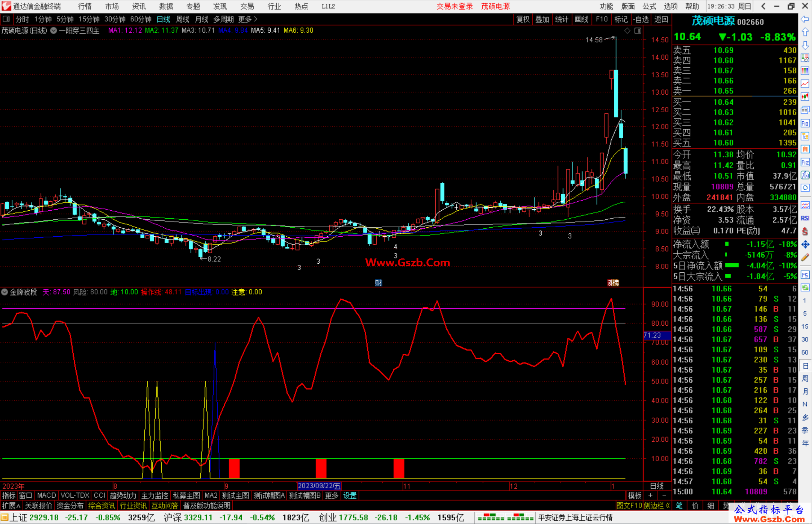
Task: Click the orange document sidebar icon
Action: click(x=805, y=149)
